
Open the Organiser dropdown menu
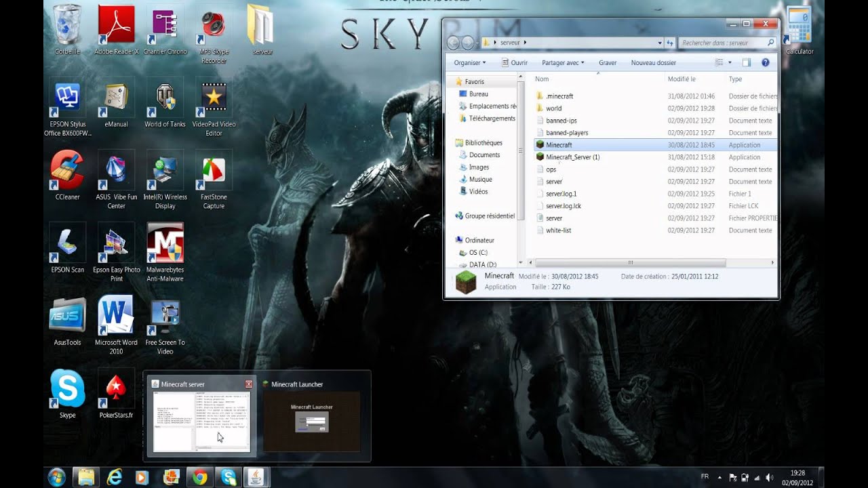tap(470, 62)
